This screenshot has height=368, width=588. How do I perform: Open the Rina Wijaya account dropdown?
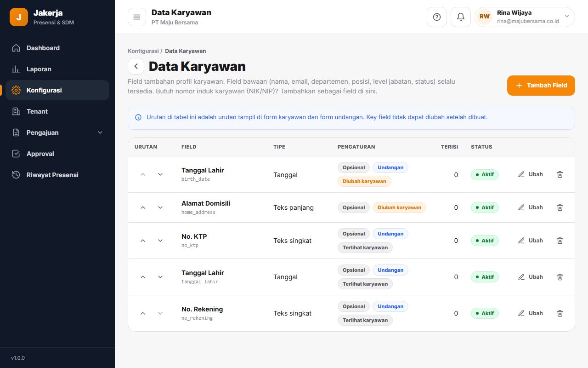coord(525,17)
